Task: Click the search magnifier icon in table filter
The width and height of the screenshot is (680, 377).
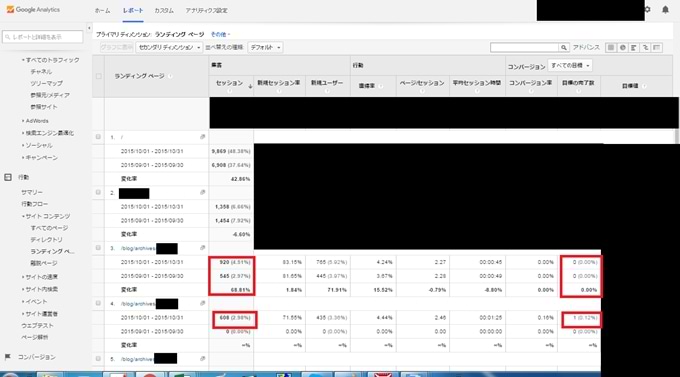Action: (564, 47)
